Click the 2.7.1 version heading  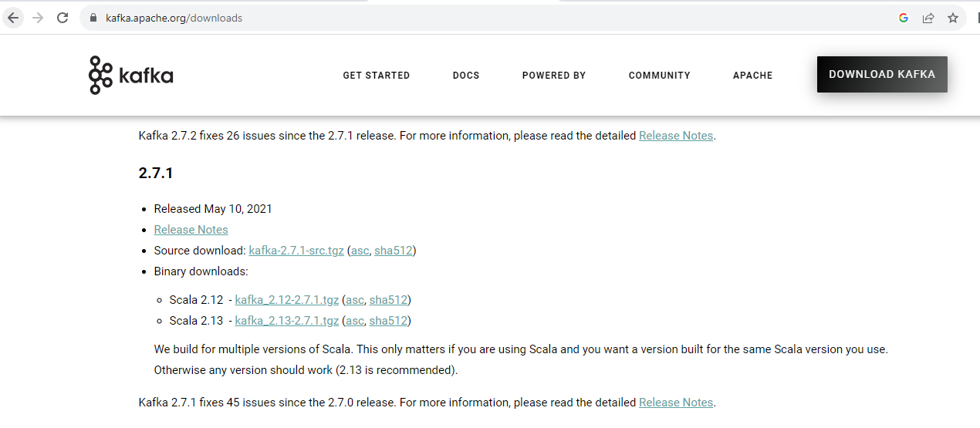point(156,173)
